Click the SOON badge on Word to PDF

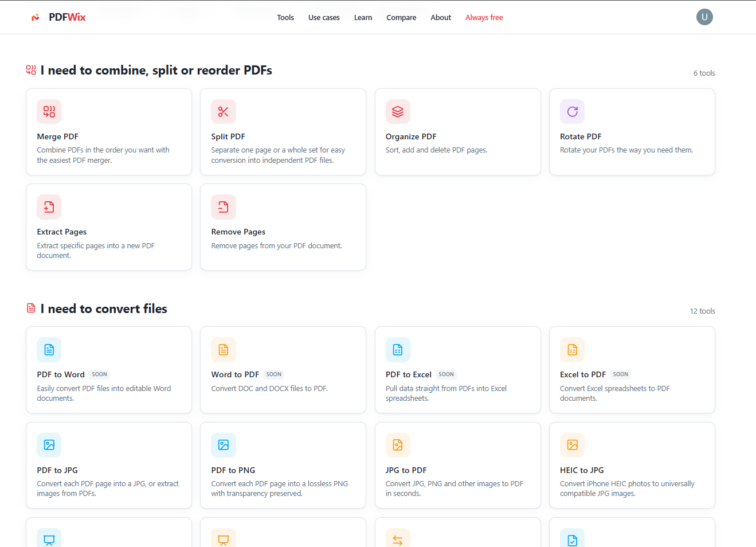point(274,374)
